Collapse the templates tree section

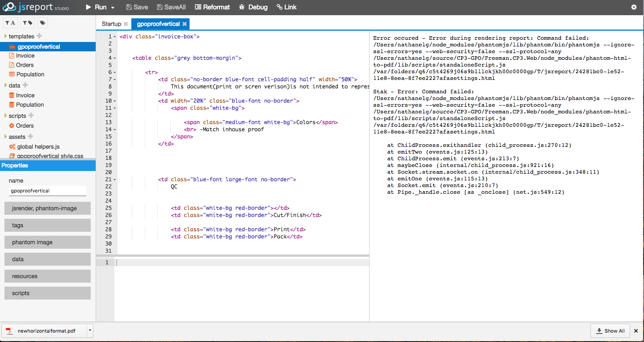tap(4, 36)
